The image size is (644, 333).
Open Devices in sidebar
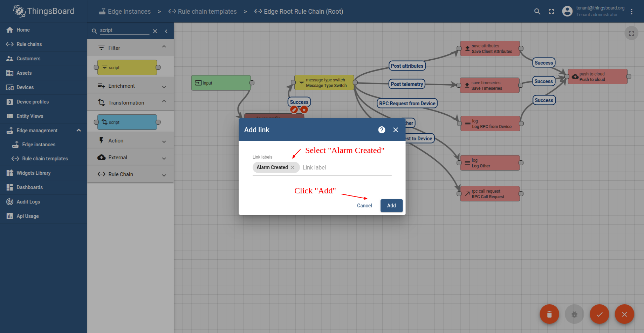click(x=43, y=87)
